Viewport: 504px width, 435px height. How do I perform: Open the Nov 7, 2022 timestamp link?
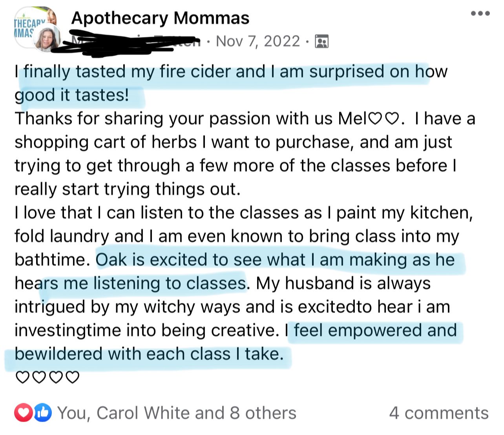(258, 41)
